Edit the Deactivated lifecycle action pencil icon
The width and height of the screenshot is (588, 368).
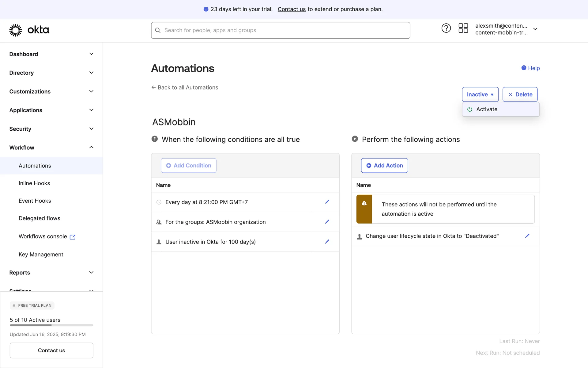coord(527,236)
